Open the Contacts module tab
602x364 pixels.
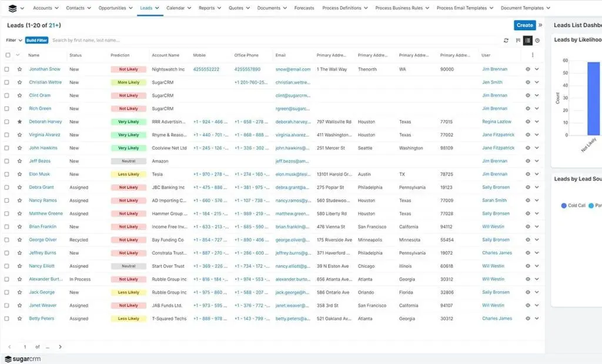coord(75,8)
